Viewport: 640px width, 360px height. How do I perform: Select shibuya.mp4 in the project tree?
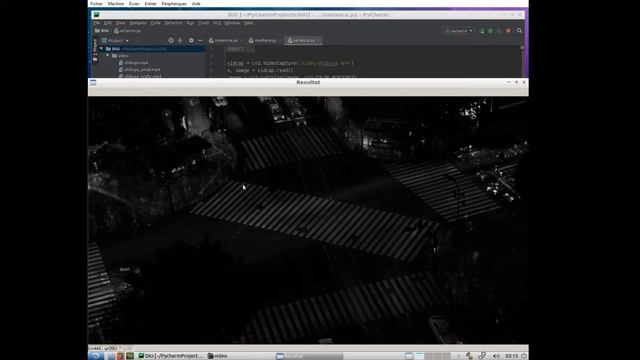pyautogui.click(x=133, y=63)
